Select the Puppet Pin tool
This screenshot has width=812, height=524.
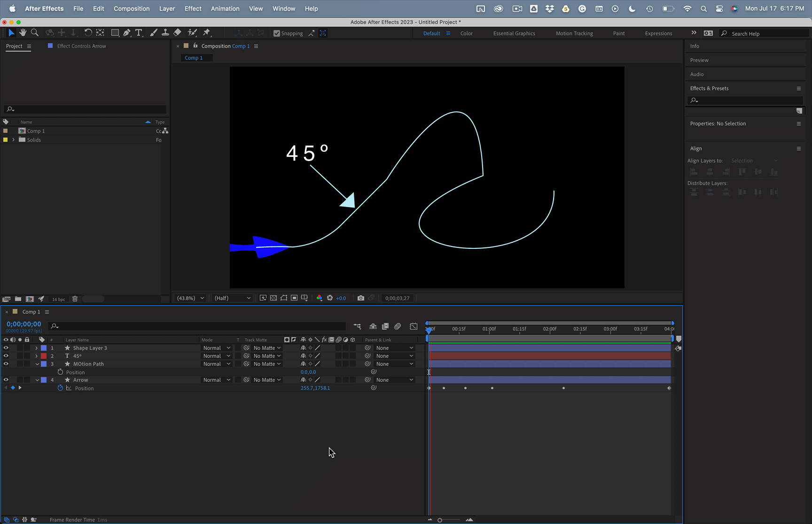[x=207, y=33]
